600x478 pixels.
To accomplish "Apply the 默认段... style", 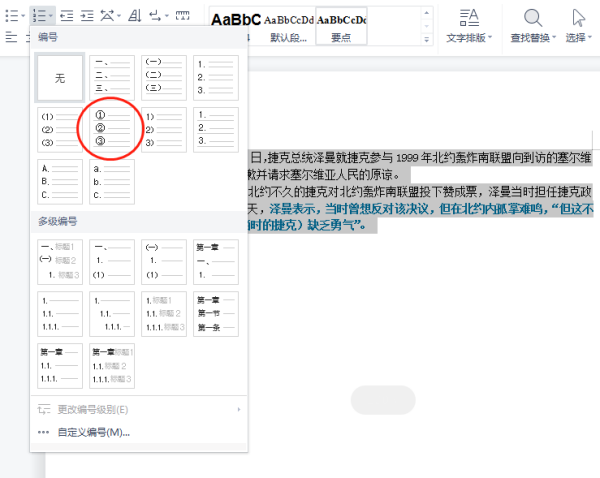I will 289,26.
